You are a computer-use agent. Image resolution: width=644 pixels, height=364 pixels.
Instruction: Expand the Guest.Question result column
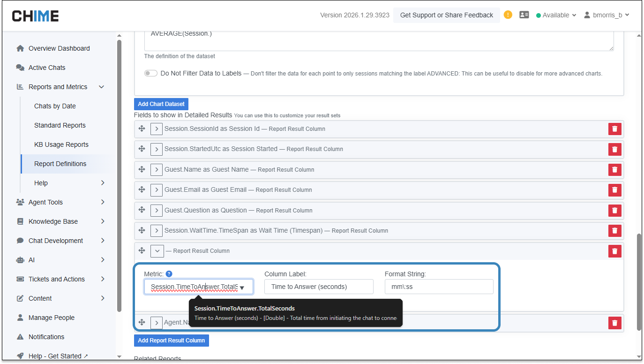[157, 211]
